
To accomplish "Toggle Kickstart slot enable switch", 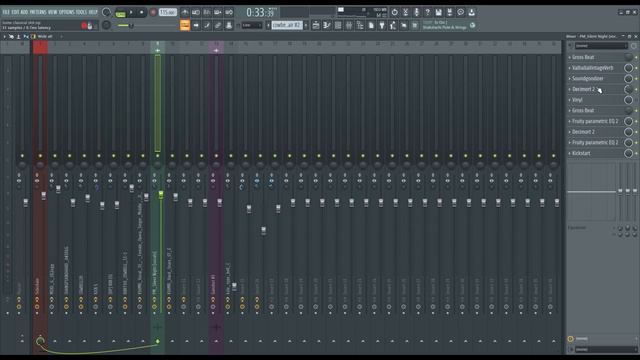I will pyautogui.click(x=636, y=153).
